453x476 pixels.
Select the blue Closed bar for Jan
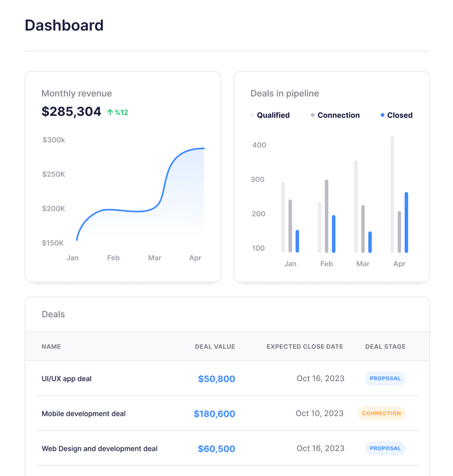click(297, 241)
